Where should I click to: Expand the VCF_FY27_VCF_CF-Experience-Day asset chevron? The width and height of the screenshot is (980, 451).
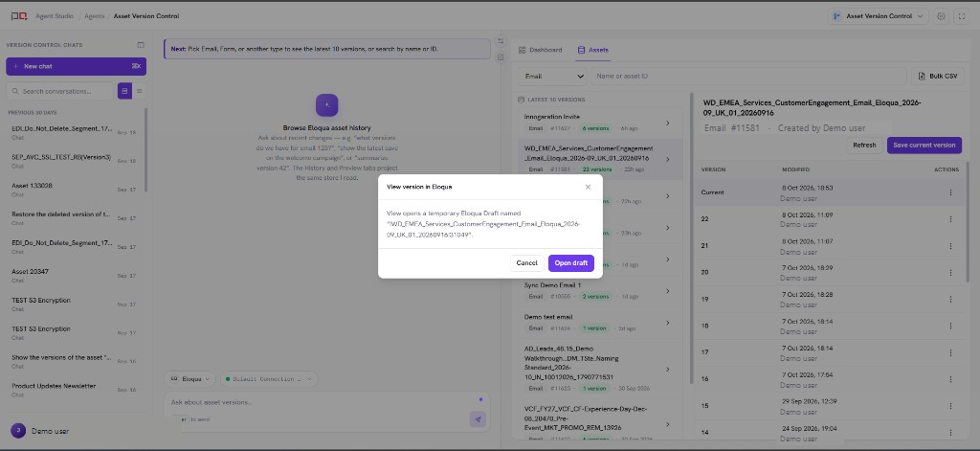667,424
